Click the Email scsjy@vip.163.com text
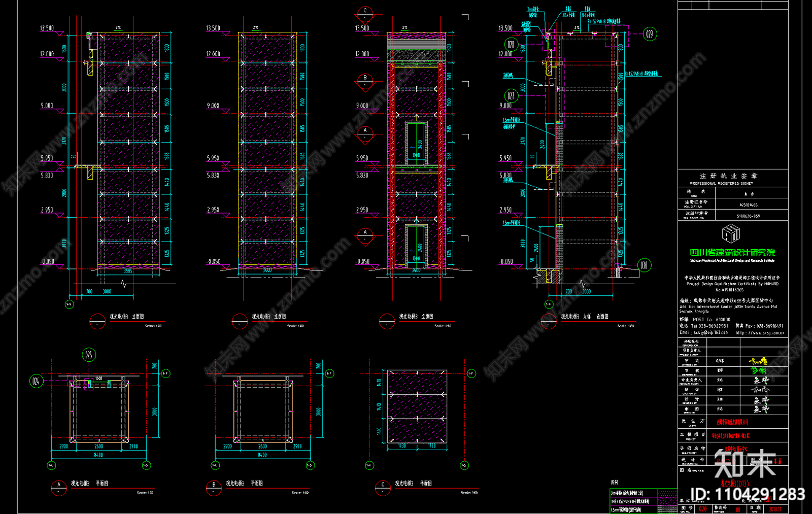Viewport: 812px width, 514px height. click(x=704, y=333)
